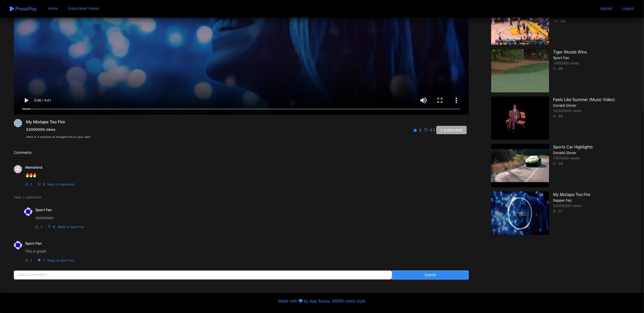The height and width of the screenshot is (313, 644).
Task: Dislike Sport Fan's 'Absolutely!' reply
Action: (x=49, y=227)
